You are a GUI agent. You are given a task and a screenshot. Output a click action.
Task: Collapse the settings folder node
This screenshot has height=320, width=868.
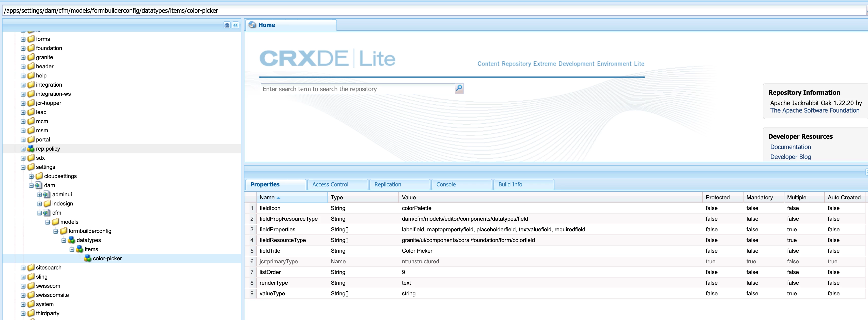(x=23, y=167)
